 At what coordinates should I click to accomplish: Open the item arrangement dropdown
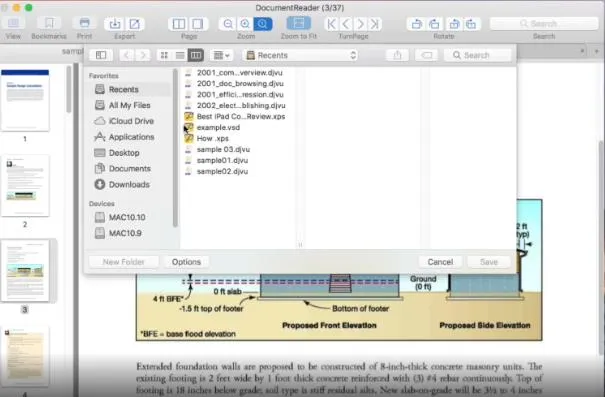pyautogui.click(x=221, y=55)
